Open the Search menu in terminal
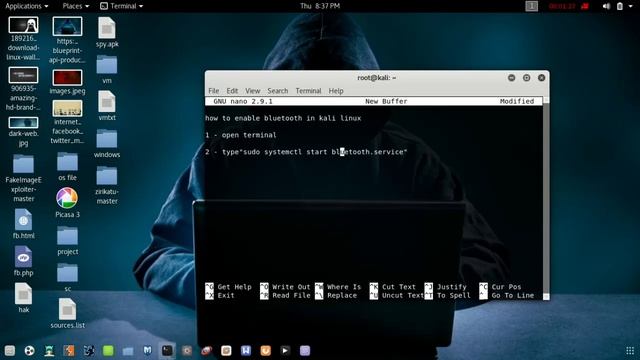This screenshot has height=360, width=640. pyautogui.click(x=278, y=91)
